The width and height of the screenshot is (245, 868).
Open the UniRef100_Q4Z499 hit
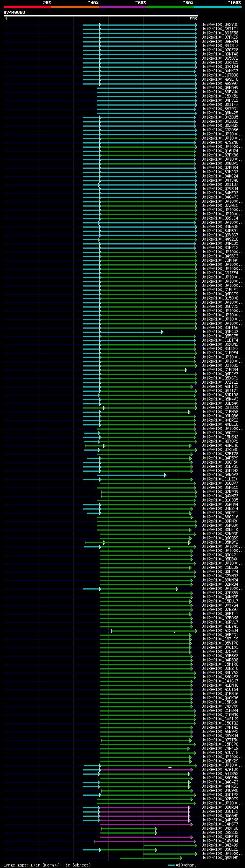tap(220, 845)
